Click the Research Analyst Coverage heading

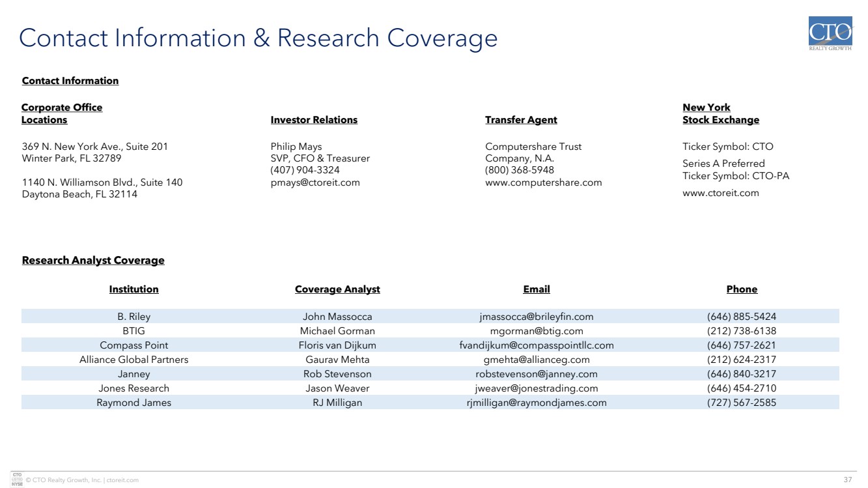coord(93,261)
